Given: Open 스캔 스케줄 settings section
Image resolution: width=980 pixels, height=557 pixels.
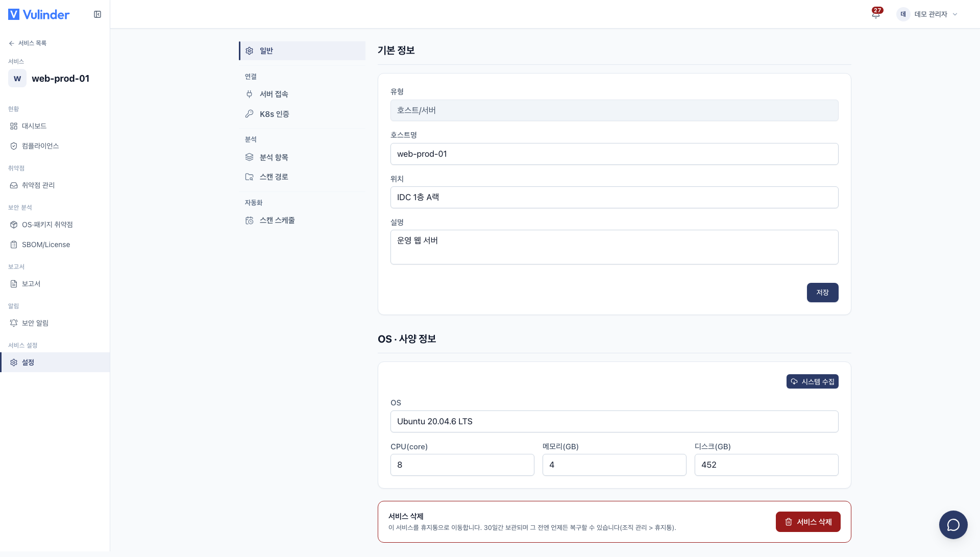Looking at the screenshot, I should point(302,220).
